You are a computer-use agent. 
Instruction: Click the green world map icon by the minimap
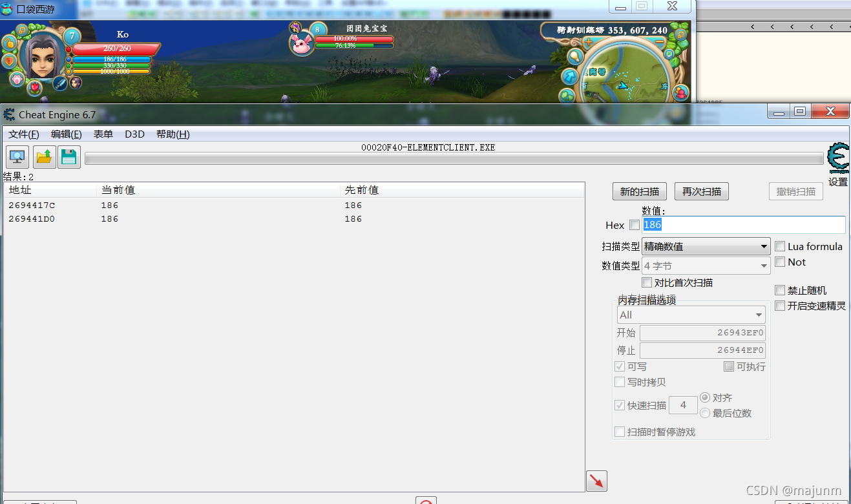click(567, 96)
